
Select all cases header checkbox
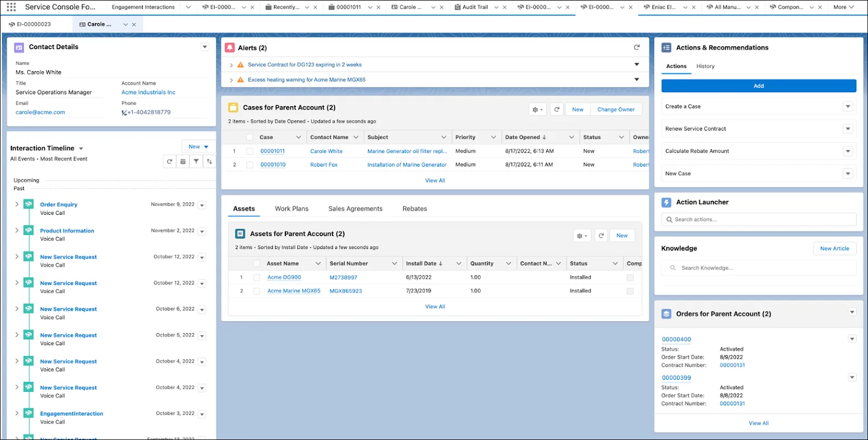250,137
